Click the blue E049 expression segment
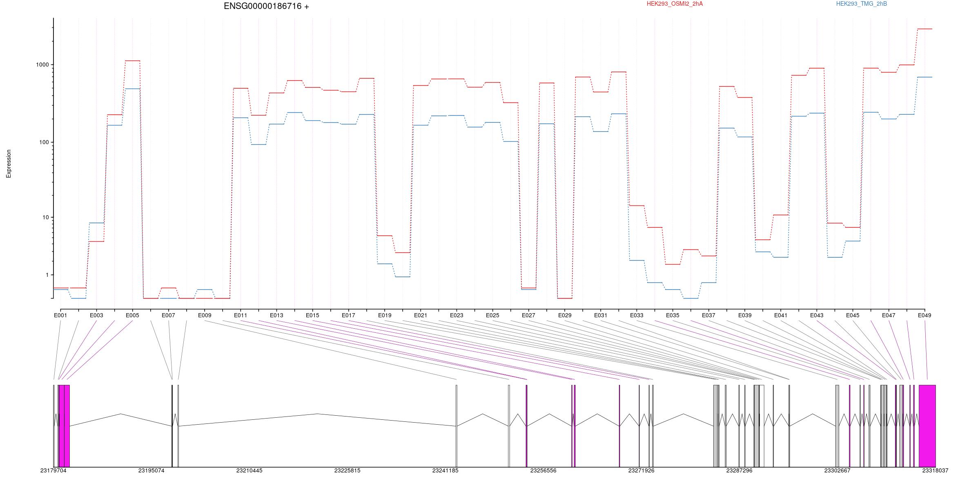Viewport: 980px width, 490px height. (925, 77)
